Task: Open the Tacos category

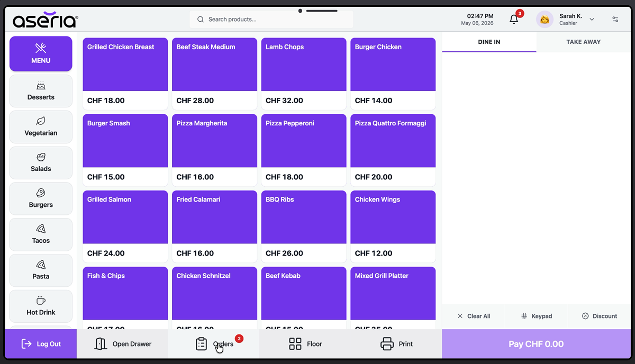Action: [x=41, y=234]
